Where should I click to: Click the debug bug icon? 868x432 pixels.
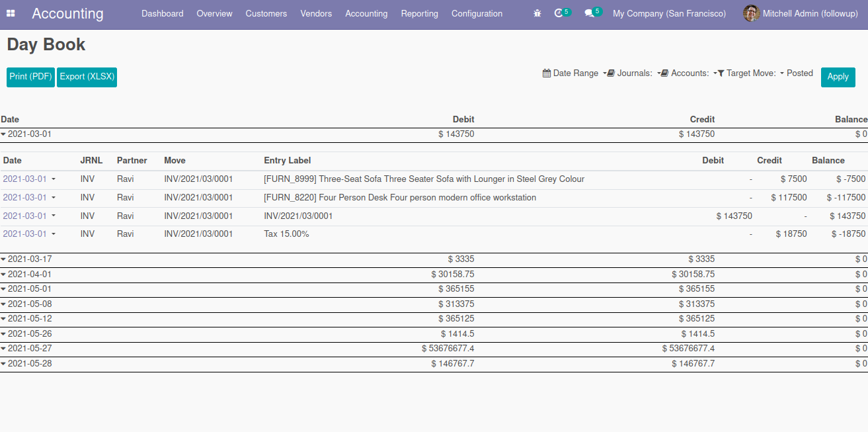(x=537, y=13)
